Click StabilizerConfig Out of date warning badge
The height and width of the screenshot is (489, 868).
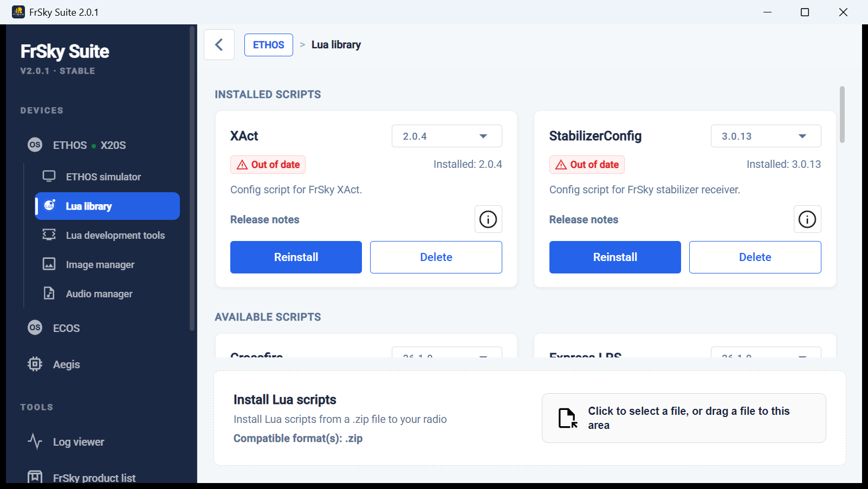[x=587, y=165]
